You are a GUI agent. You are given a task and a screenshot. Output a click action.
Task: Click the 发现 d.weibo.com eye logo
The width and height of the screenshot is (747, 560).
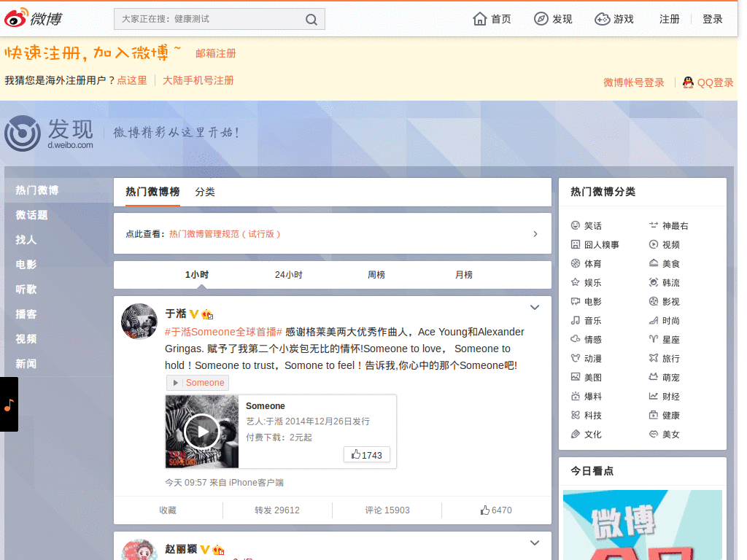pos(23,133)
